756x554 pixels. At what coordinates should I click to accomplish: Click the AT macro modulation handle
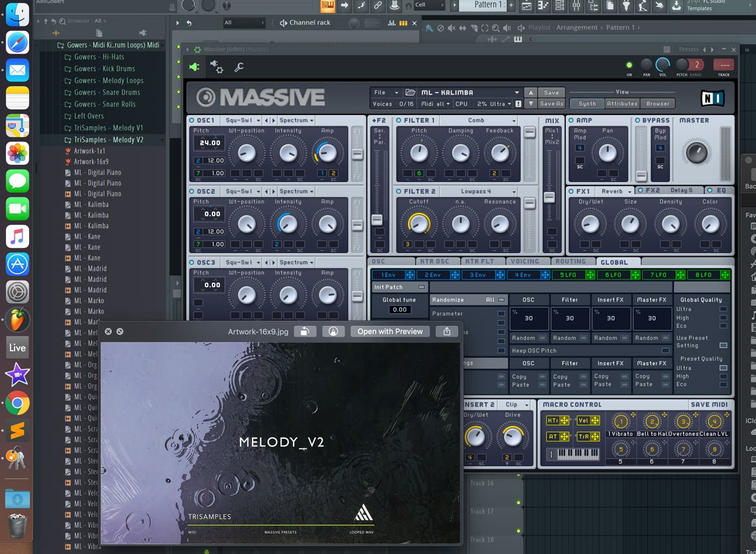(x=558, y=436)
